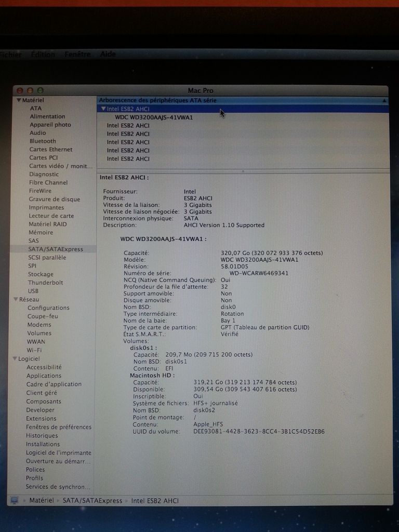Collapse the Réseau section triangle
Image resolution: width=399 pixels, height=532 pixels.
click(16, 299)
